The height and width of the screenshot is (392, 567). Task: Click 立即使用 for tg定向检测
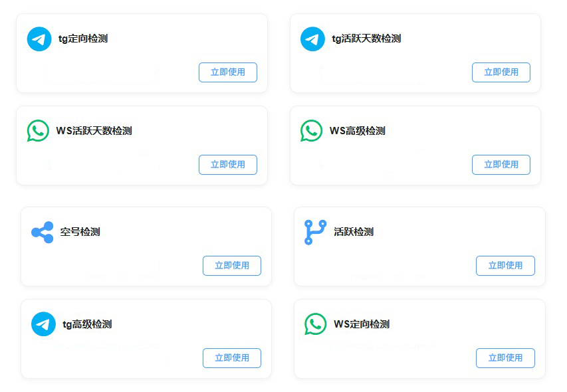228,72
